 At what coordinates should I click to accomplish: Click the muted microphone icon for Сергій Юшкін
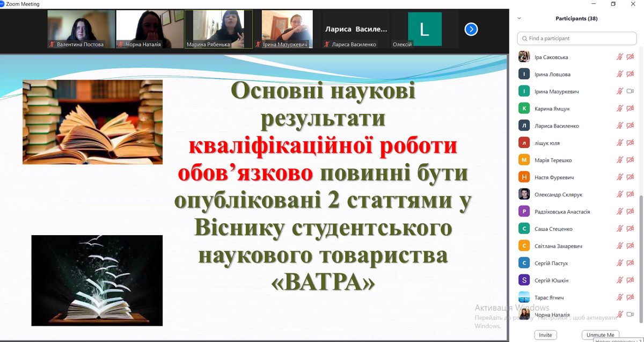(620, 280)
